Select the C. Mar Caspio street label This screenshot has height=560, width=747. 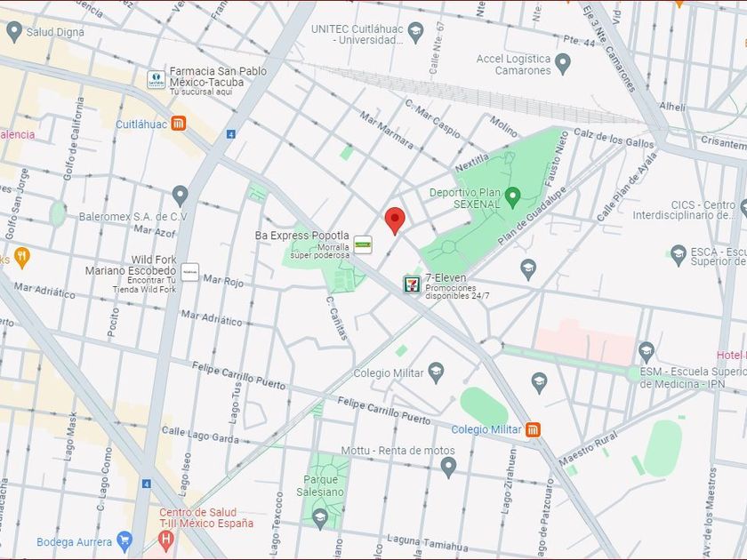(x=432, y=118)
